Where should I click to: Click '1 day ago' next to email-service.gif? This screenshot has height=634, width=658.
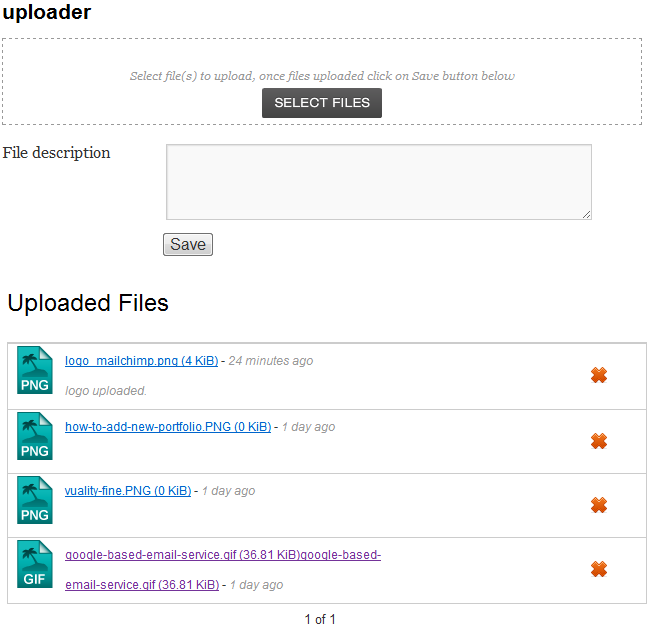(256, 585)
